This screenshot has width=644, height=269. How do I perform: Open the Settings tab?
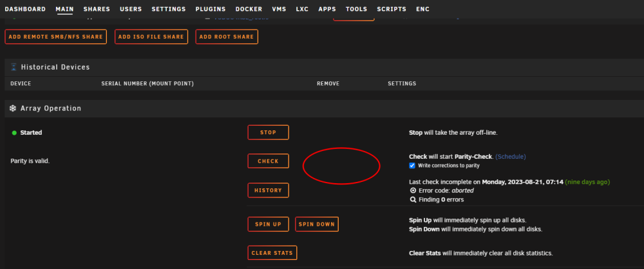point(168,9)
